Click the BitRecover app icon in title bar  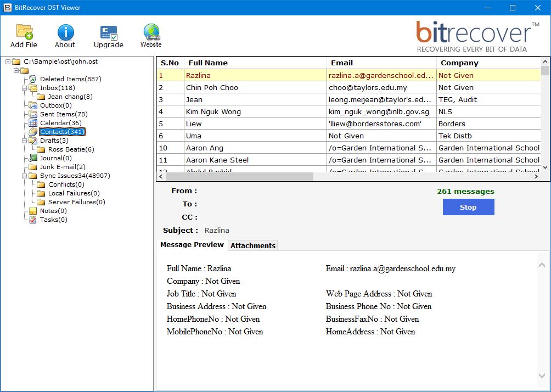(7, 7)
